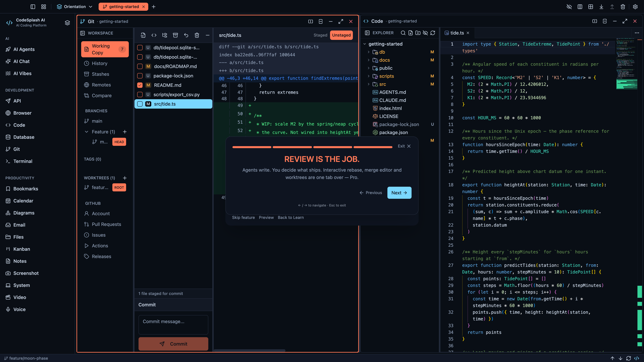Collapse the Feature (1) branch group
This screenshot has height=362, width=644.
pyautogui.click(x=87, y=132)
